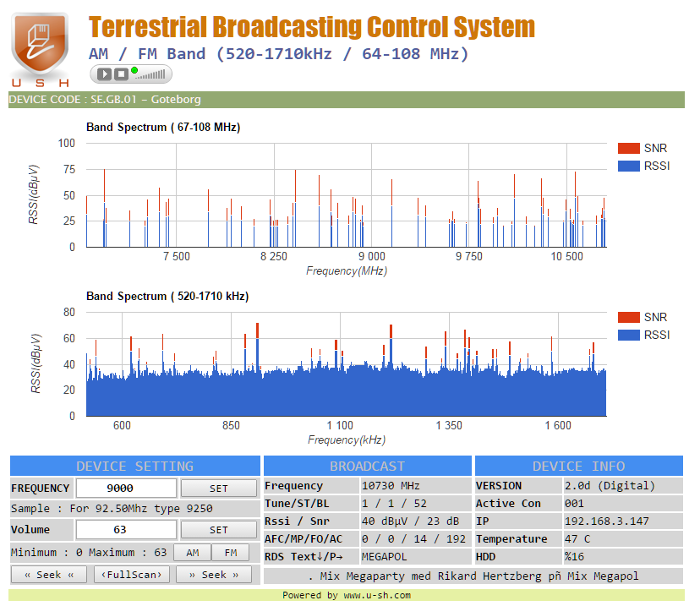This screenshot has width=700, height=606.
Task: Click the SET button next to Volume
Action: [x=219, y=530]
